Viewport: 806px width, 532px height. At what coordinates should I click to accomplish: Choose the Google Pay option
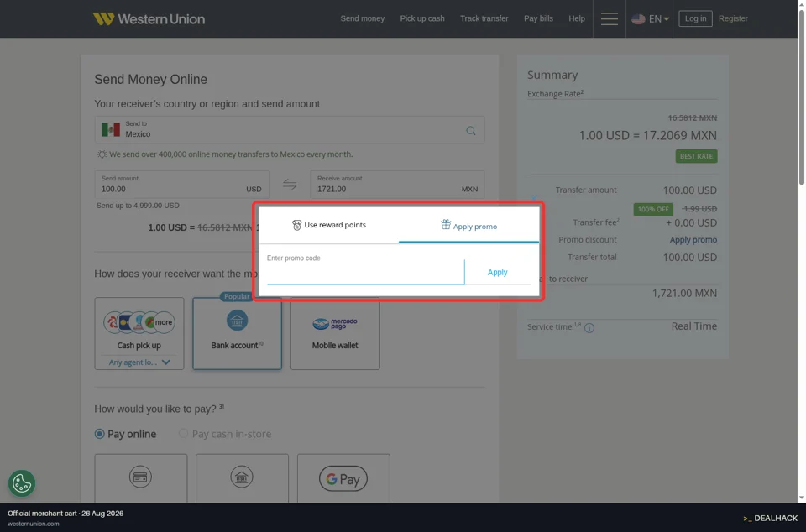click(343, 478)
